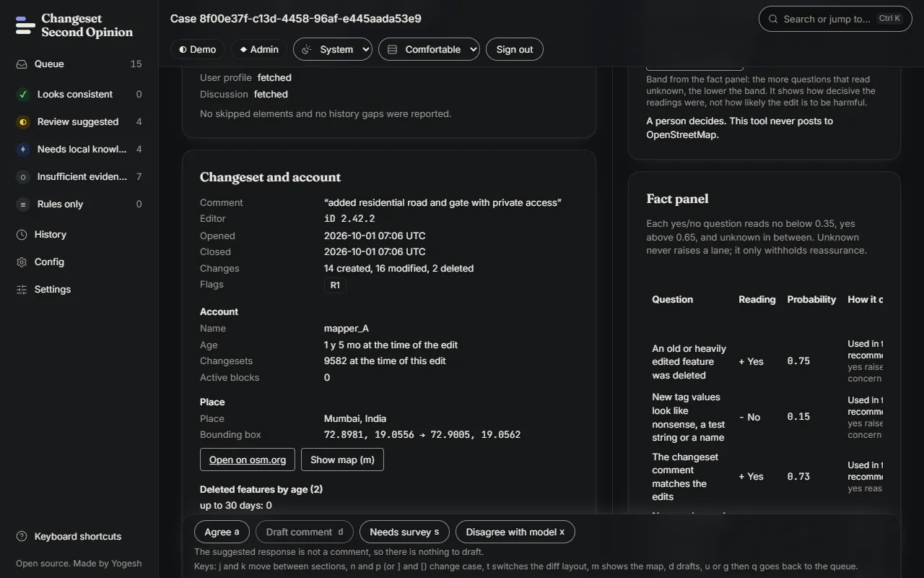Open the Comfortable density dropdown
Image resolution: width=924 pixels, height=578 pixels.
coord(429,49)
